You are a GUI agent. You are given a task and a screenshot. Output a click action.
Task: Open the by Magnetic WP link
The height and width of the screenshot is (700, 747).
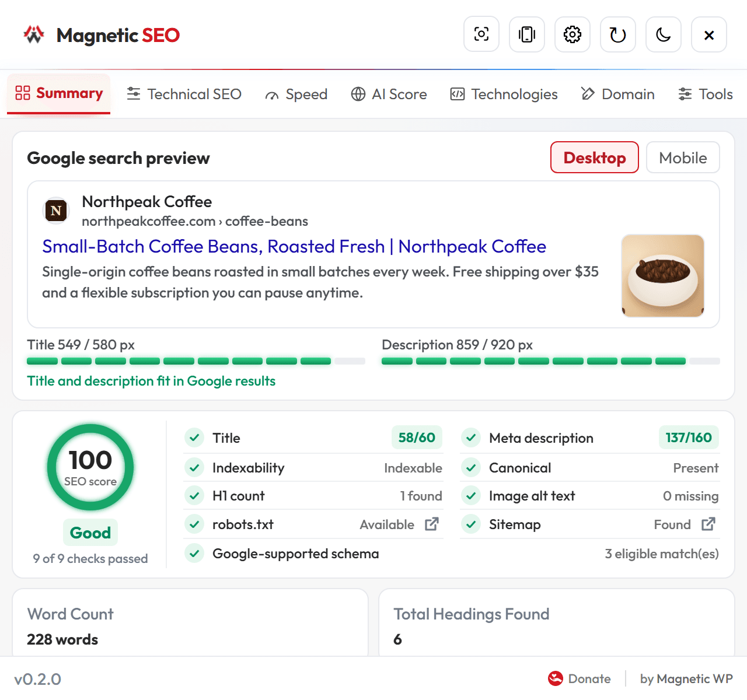[686, 678]
